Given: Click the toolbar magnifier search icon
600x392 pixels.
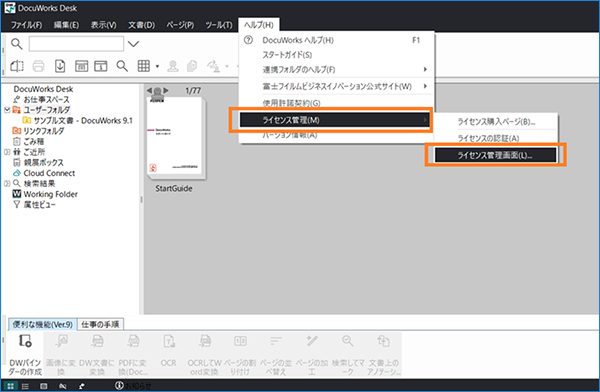Looking at the screenshot, I should (x=122, y=66).
